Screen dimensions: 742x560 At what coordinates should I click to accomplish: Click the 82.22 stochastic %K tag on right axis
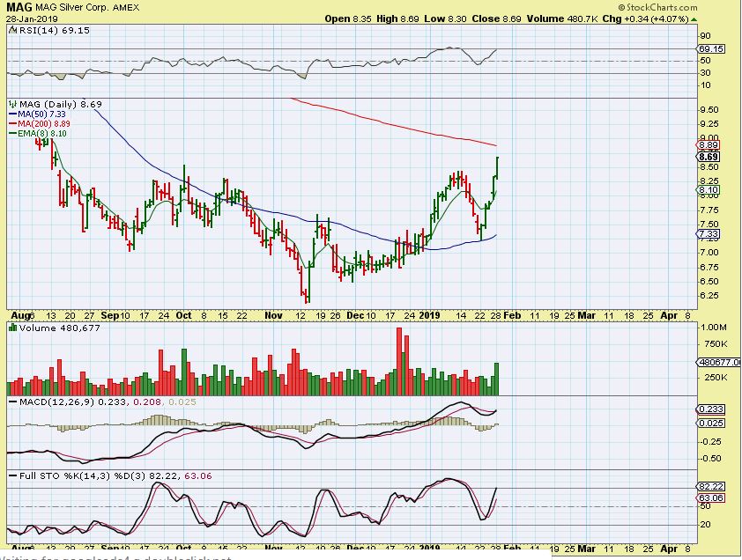[711, 487]
